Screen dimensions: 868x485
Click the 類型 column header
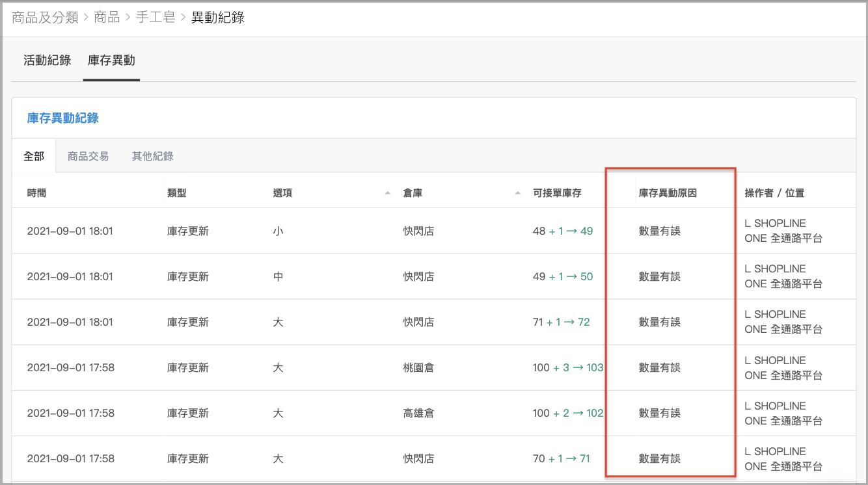point(177,193)
